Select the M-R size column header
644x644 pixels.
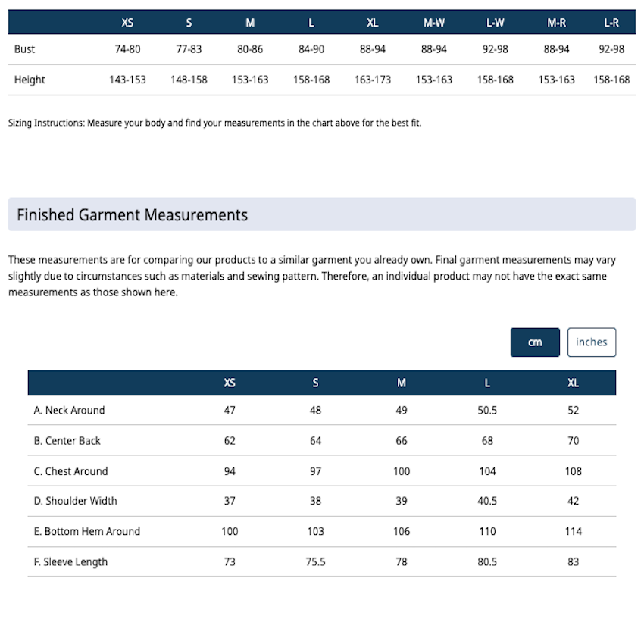pyautogui.click(x=557, y=23)
